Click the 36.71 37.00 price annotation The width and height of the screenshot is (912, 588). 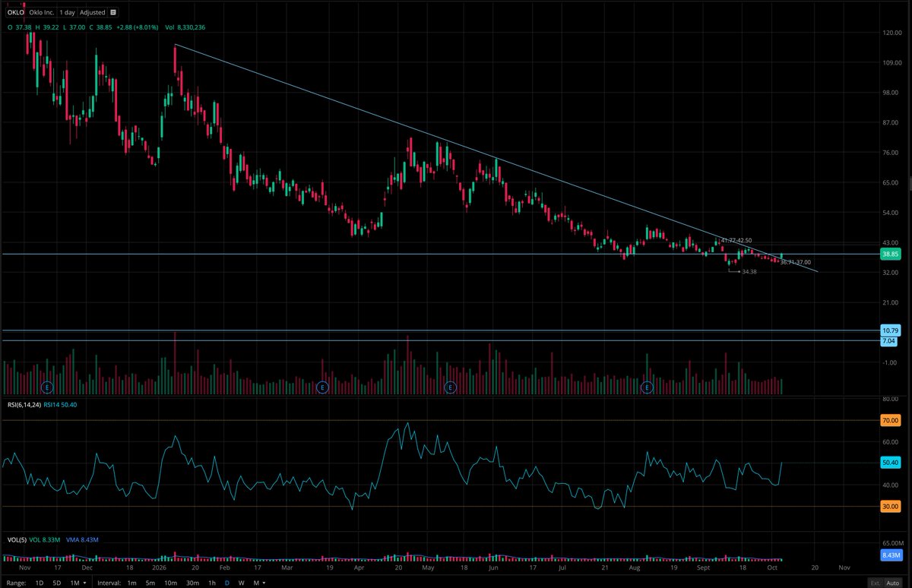pos(795,262)
